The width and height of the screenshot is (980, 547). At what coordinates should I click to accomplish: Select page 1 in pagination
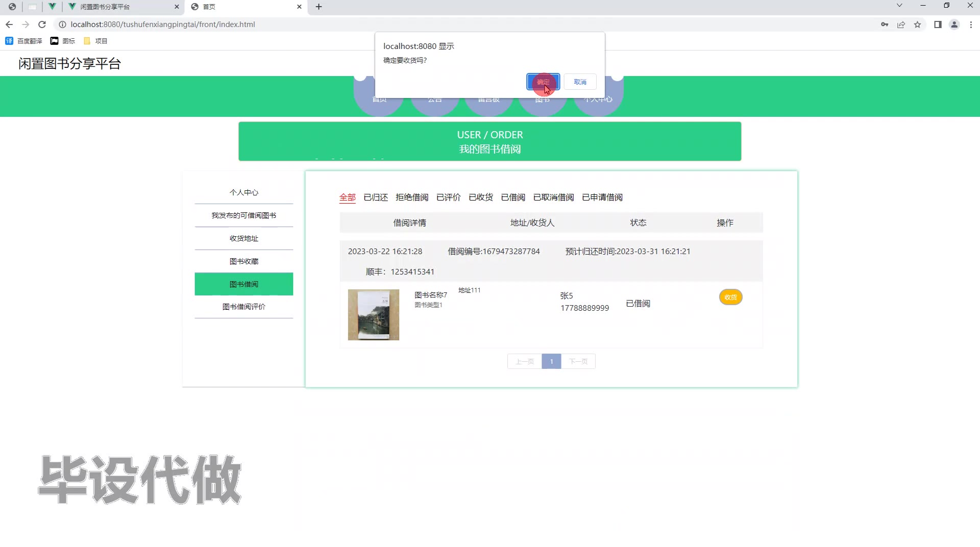pos(551,361)
